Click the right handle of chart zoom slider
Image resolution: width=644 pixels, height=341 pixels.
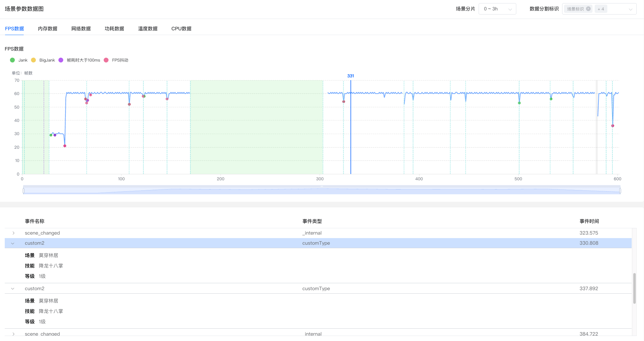coord(620,191)
